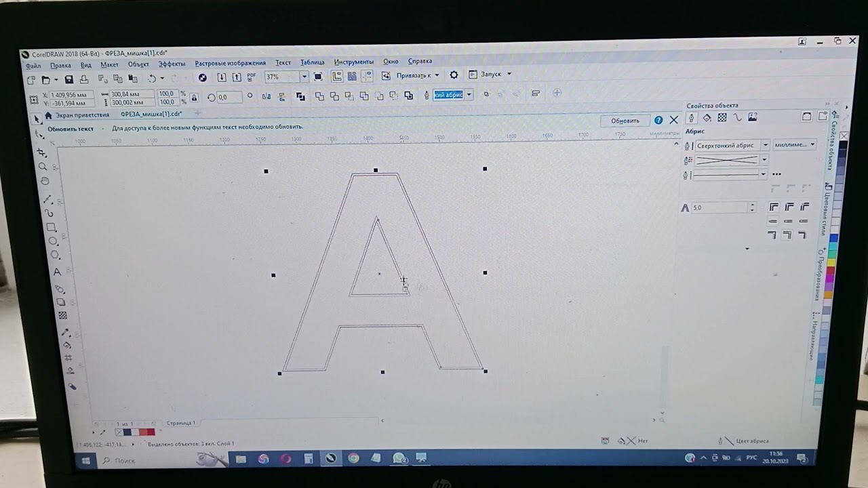This screenshot has height=488, width=868.
Task: Click the Save icon in toolbar
Action: point(68,79)
